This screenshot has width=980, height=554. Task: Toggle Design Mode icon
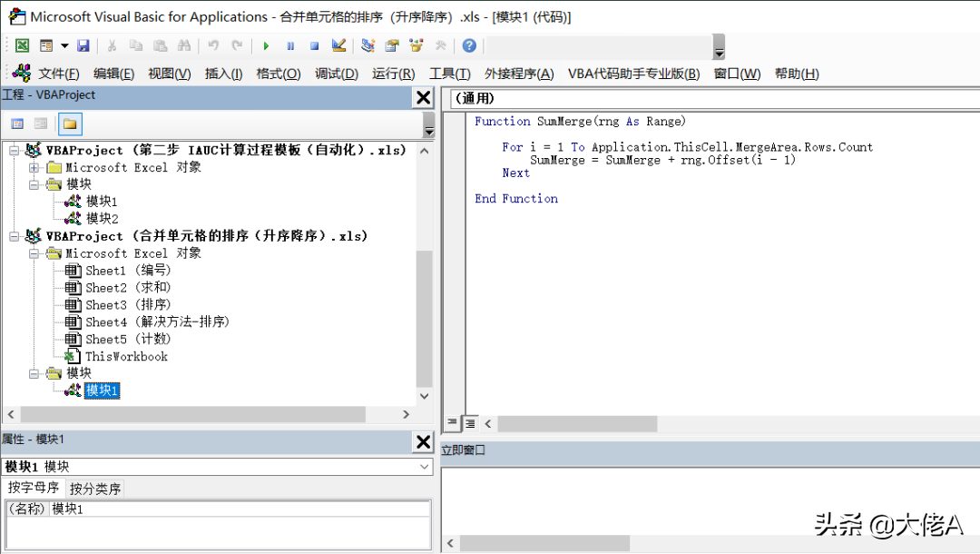pos(338,45)
